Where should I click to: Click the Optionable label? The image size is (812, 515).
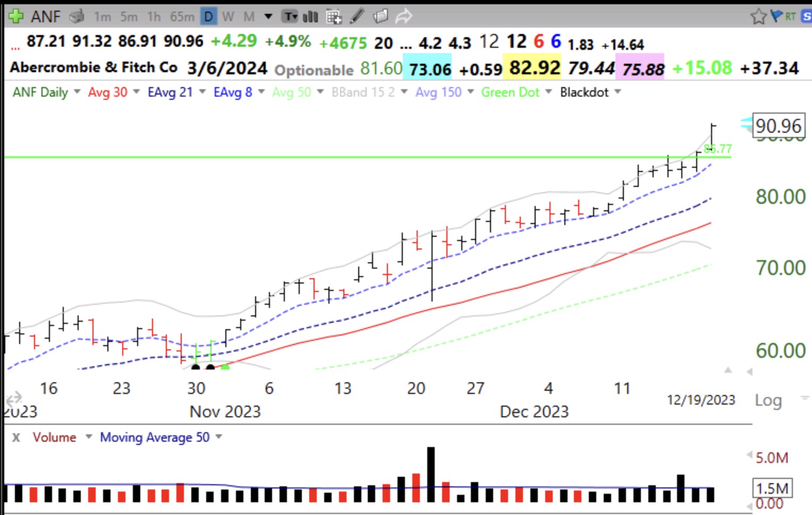click(x=314, y=70)
